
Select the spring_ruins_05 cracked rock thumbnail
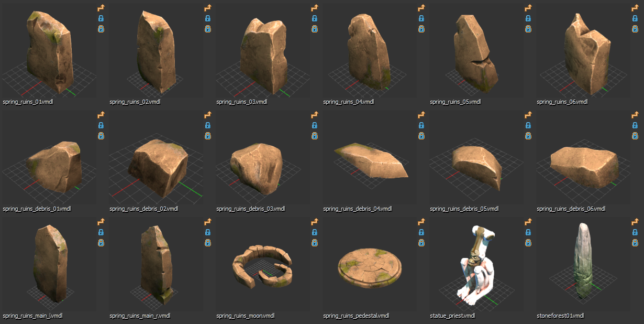coord(476,51)
